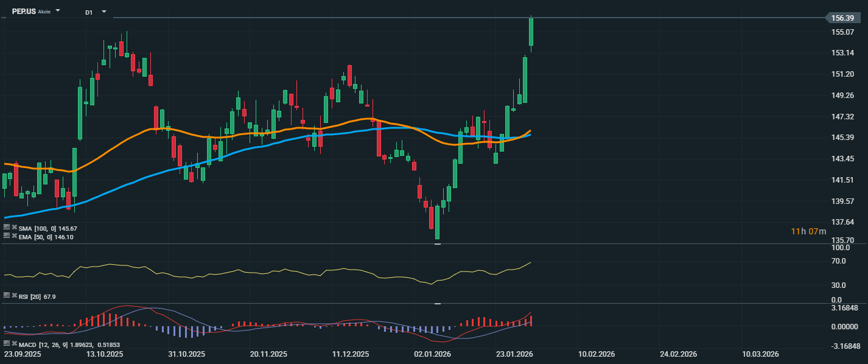Open SMA indicator settings icon
Viewport: 868px width, 364px height.
[x=6, y=228]
